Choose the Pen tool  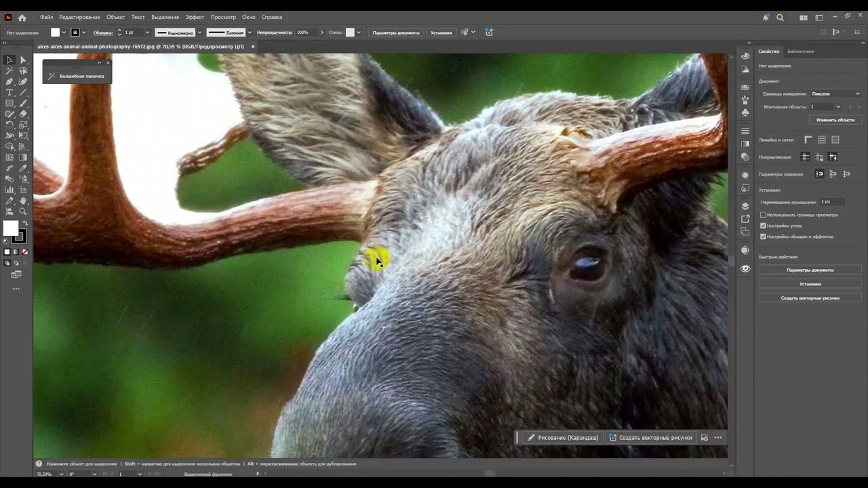click(9, 81)
